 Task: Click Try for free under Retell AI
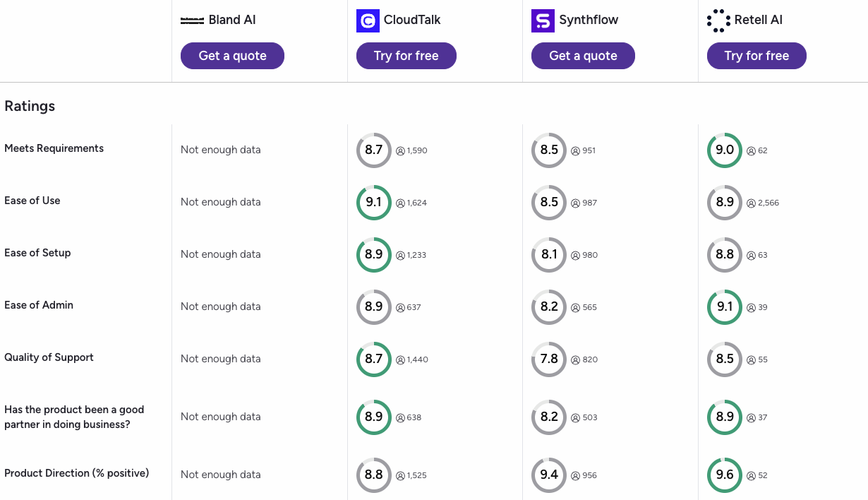click(x=757, y=56)
